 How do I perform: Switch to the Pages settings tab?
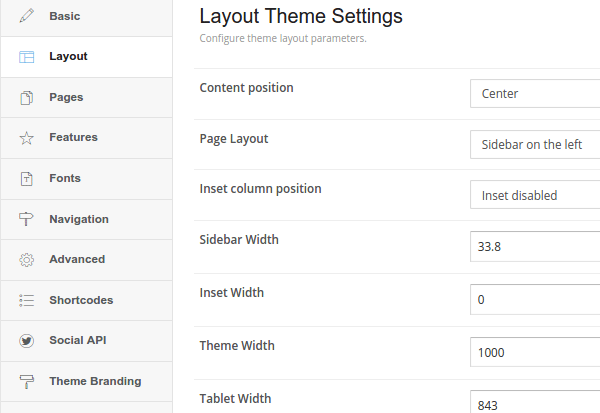(86, 98)
